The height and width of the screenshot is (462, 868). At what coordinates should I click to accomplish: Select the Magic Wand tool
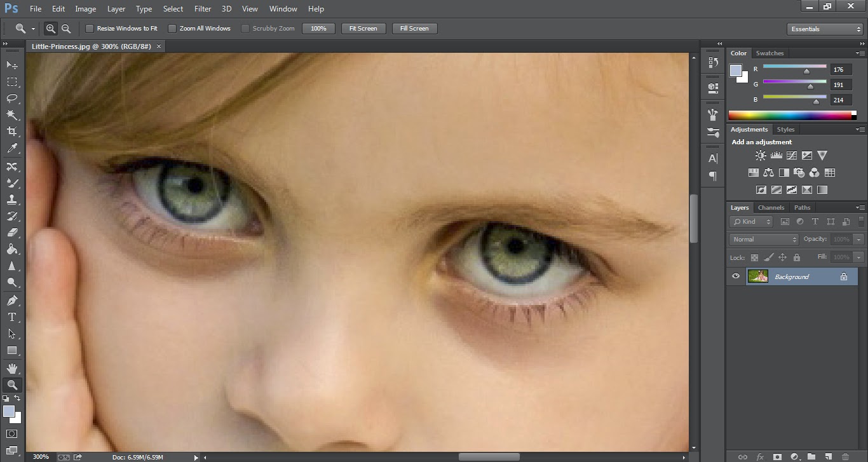click(12, 114)
